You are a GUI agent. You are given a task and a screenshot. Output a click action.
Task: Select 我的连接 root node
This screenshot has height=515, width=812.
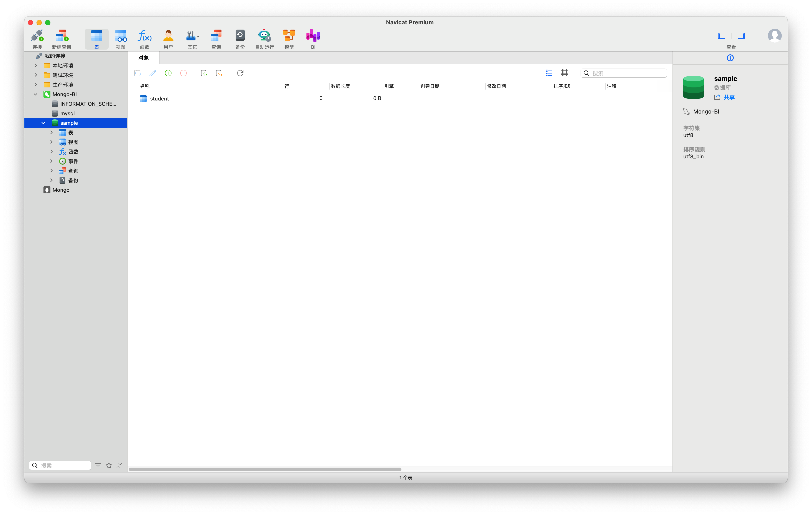[x=76, y=56]
